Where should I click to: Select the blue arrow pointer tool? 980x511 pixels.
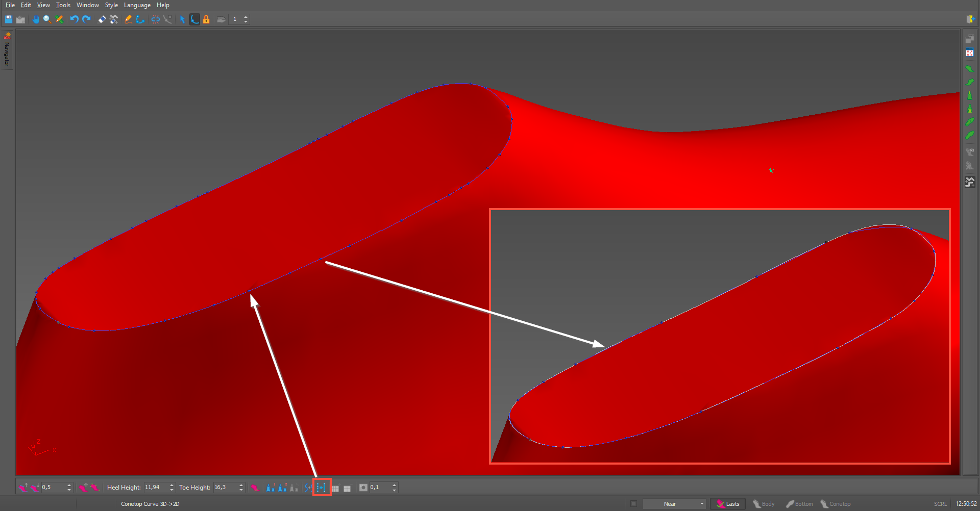click(182, 19)
